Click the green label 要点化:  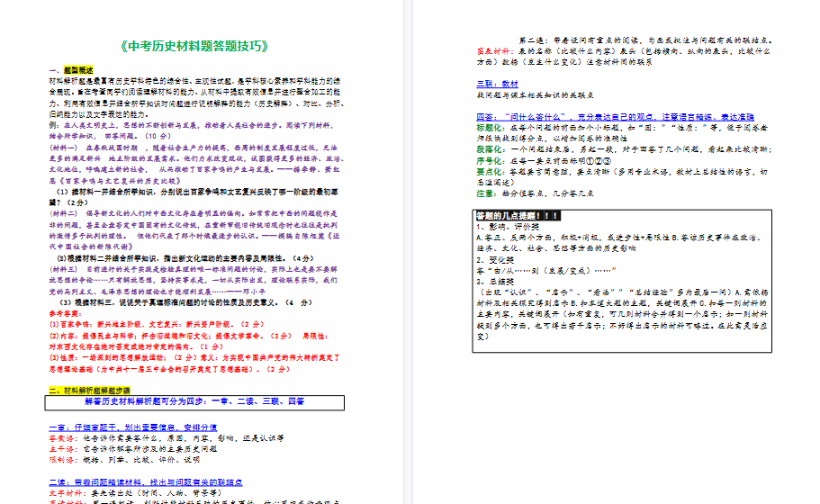[x=491, y=172]
